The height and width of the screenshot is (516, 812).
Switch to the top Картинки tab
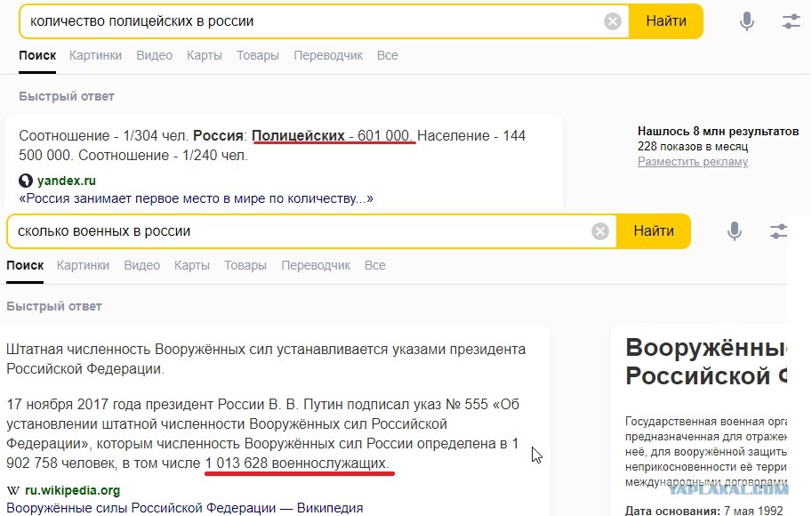point(95,55)
